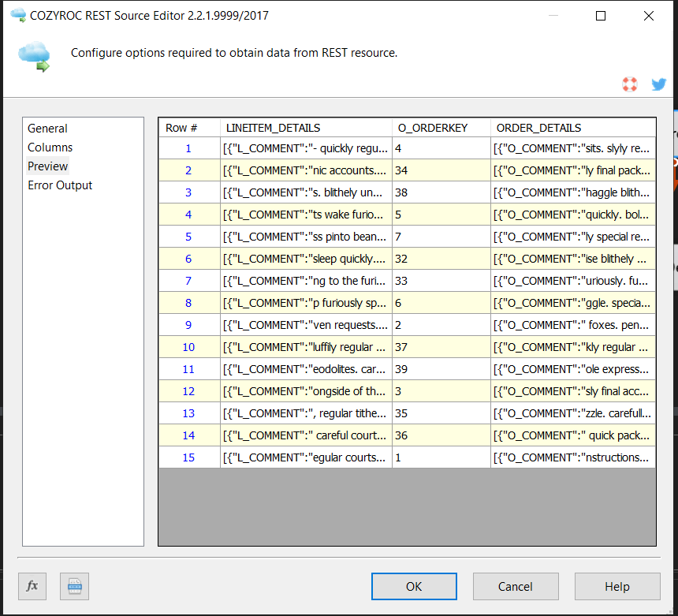Select the Preview page
This screenshot has height=616, width=678.
click(47, 166)
